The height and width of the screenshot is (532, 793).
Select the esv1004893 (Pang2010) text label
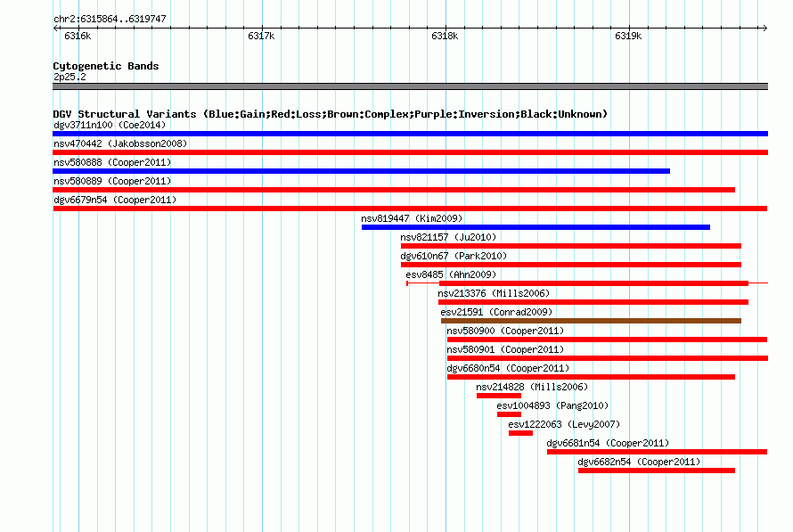pyautogui.click(x=552, y=405)
